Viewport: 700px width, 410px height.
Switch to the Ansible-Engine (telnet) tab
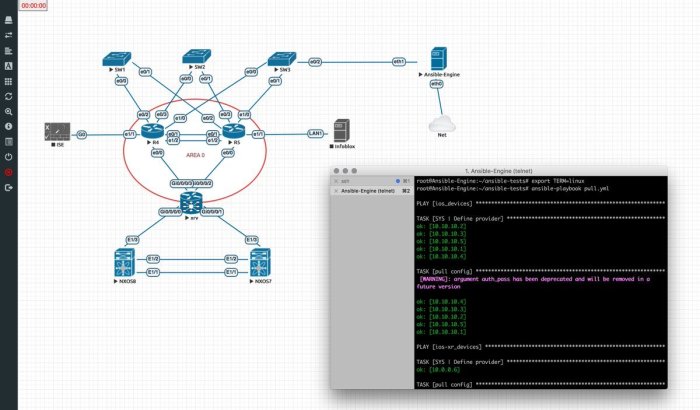tap(370, 189)
